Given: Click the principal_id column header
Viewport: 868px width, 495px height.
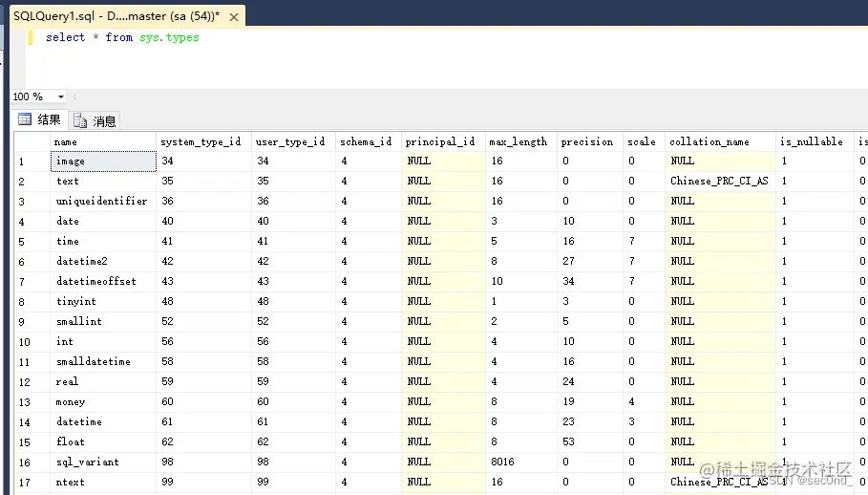Looking at the screenshot, I should (x=443, y=141).
